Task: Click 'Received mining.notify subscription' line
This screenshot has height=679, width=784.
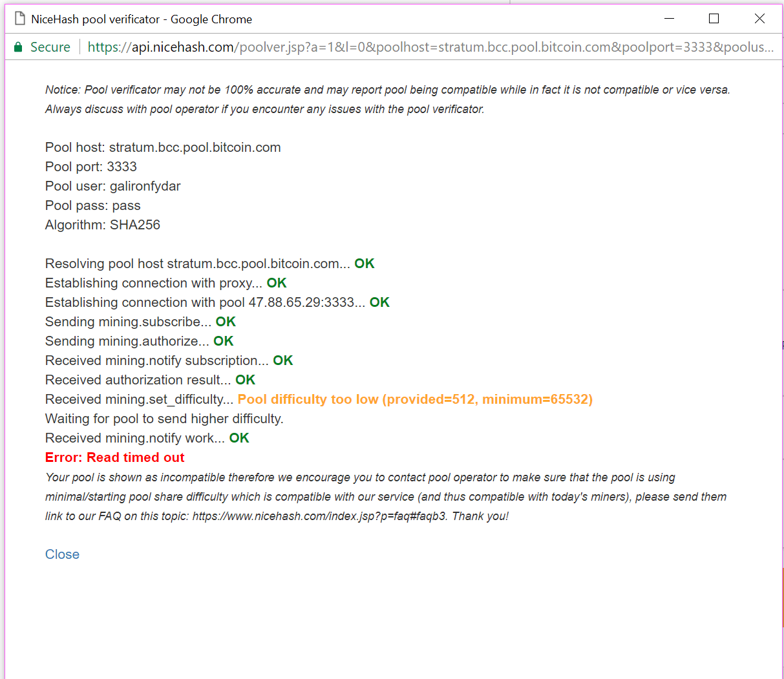Action: 169,360
